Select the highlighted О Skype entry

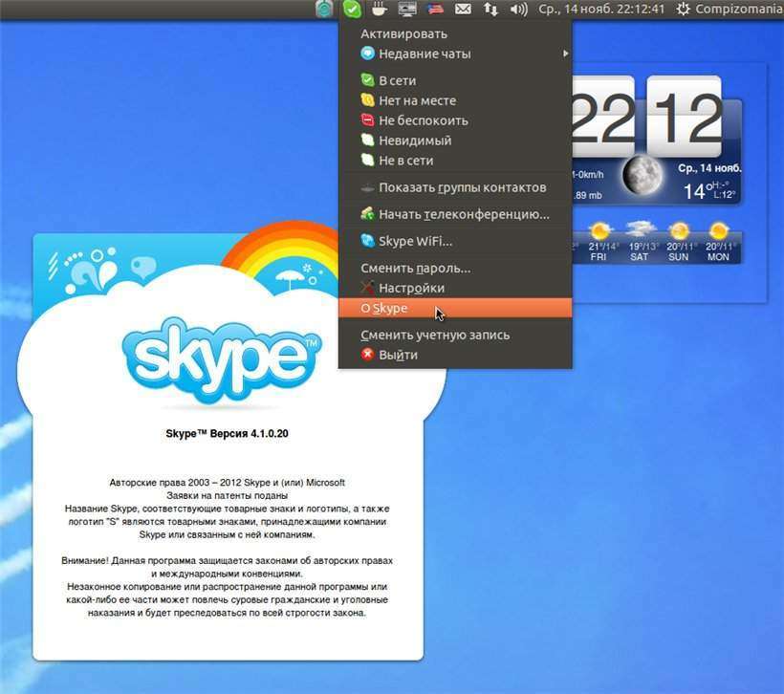coord(455,308)
